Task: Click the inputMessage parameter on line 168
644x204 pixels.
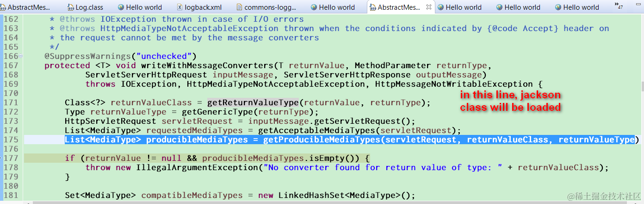Action: 242,75
